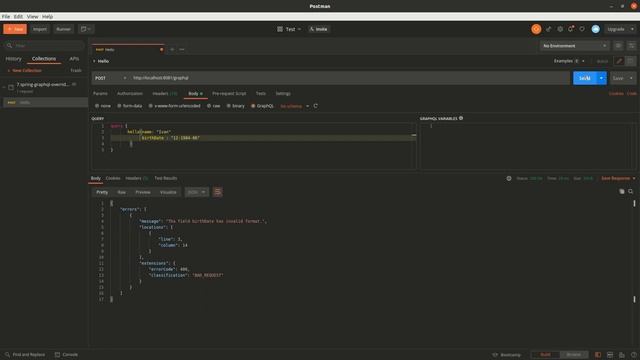Open the user avatar menu
640x360 pixels.
596,29
